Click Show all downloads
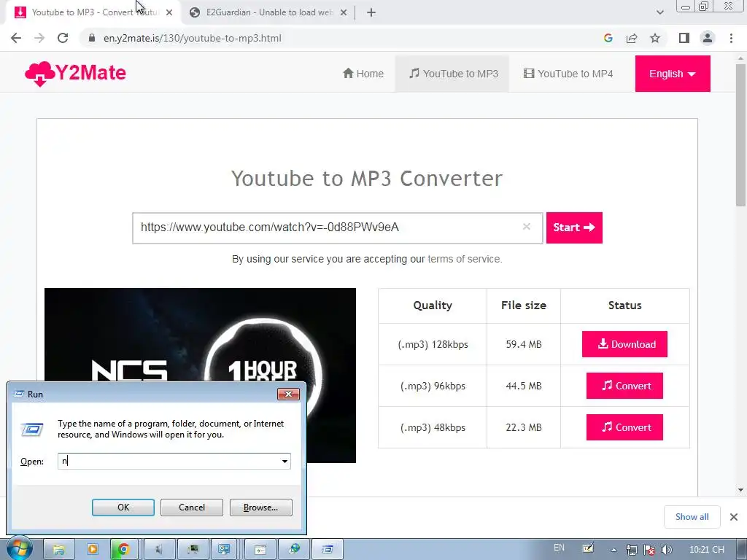Screen dimensions: 747x560 pyautogui.click(x=692, y=517)
